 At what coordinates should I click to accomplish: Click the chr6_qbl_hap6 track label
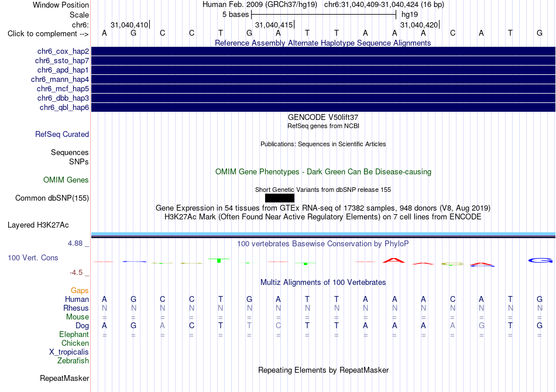coord(64,108)
